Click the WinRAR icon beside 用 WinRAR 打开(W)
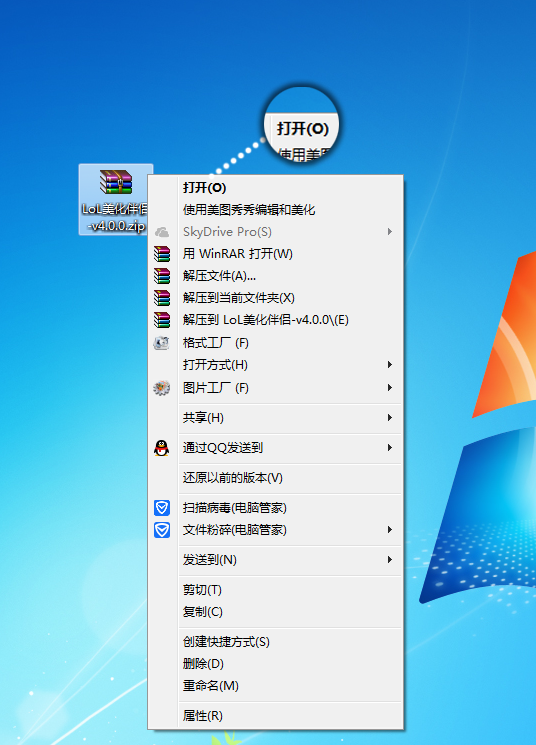This screenshot has width=536, height=745. [162, 254]
